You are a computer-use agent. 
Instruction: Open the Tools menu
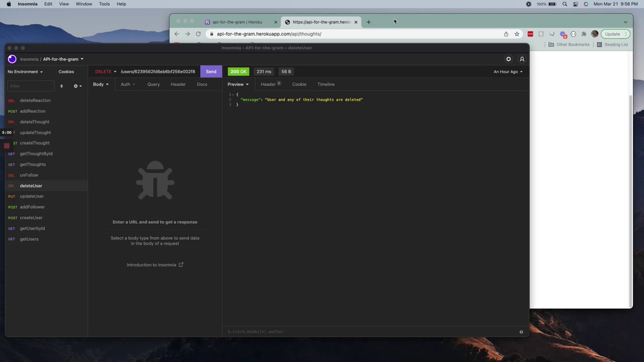pyautogui.click(x=104, y=4)
